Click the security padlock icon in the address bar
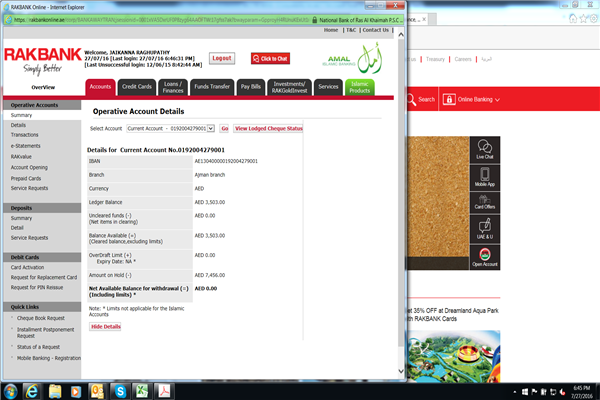The width and height of the screenshot is (600, 400). [315, 20]
